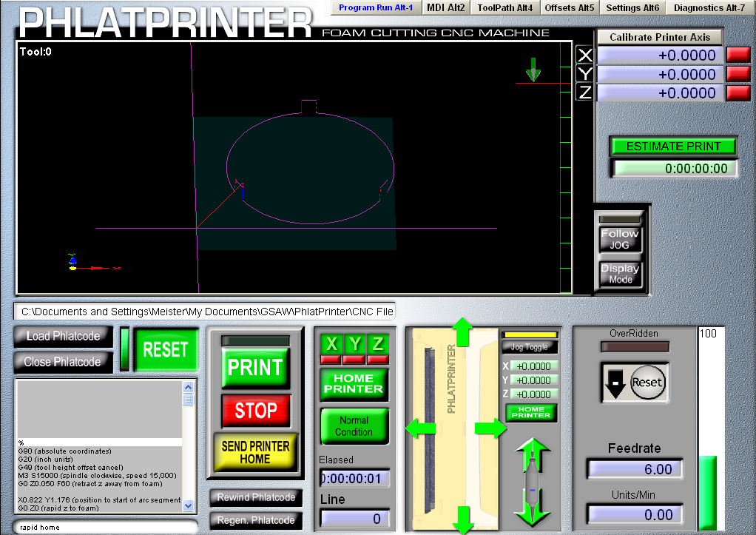756x535 pixels.
Task: Click the feedrate override down-arrow icon
Action: click(615, 382)
